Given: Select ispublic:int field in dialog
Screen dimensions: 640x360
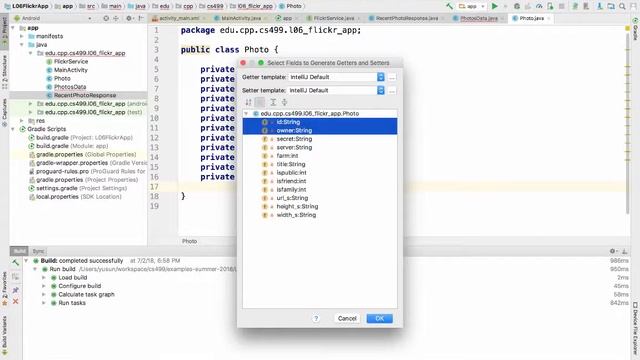Looking at the screenshot, I should coord(320,173).
